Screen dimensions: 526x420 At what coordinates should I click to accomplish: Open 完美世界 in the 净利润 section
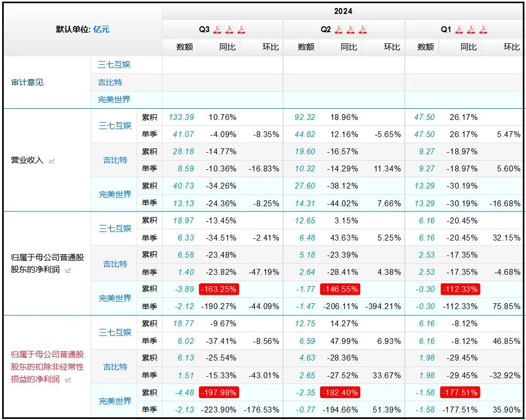pos(115,298)
